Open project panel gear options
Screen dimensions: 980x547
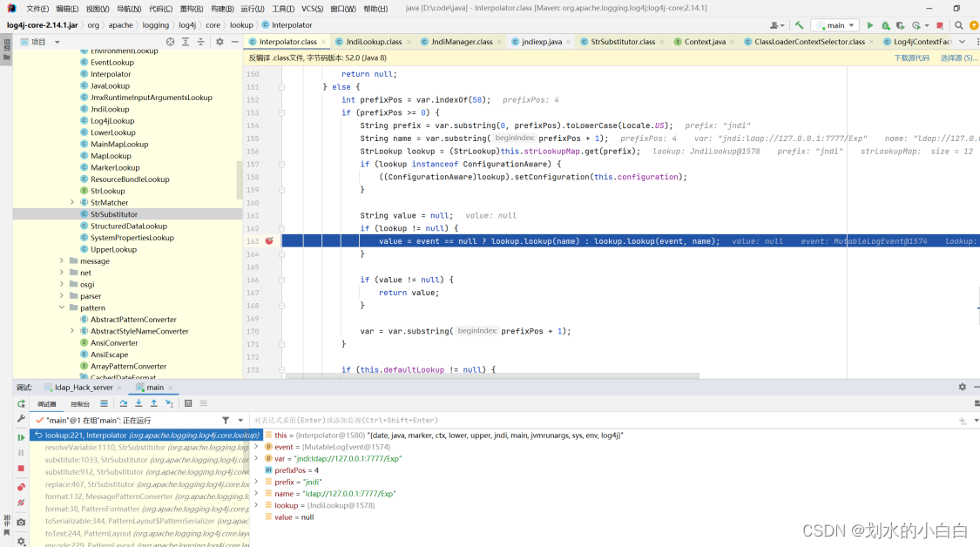(x=220, y=42)
